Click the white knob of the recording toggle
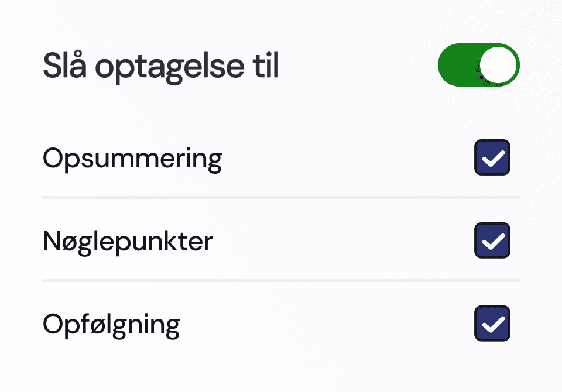This screenshot has height=392, width=562. coord(498,65)
